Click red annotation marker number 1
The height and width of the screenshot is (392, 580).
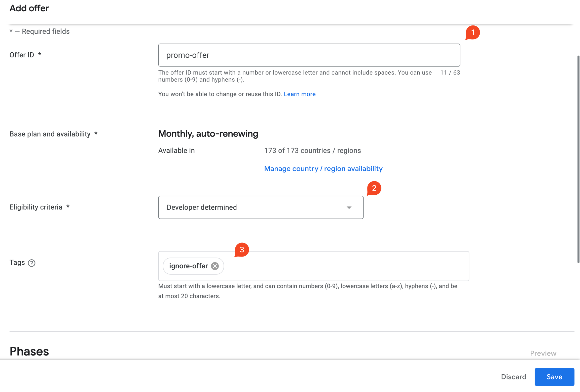(x=473, y=32)
